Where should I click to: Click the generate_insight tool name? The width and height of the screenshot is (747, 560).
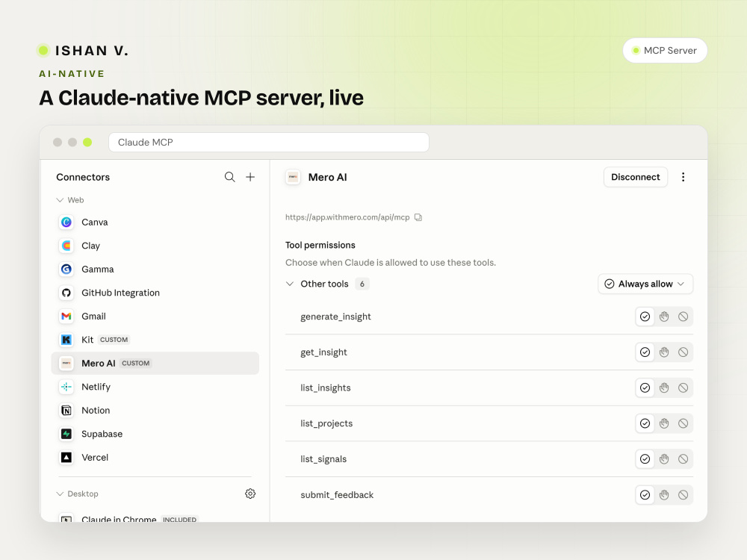tap(335, 317)
